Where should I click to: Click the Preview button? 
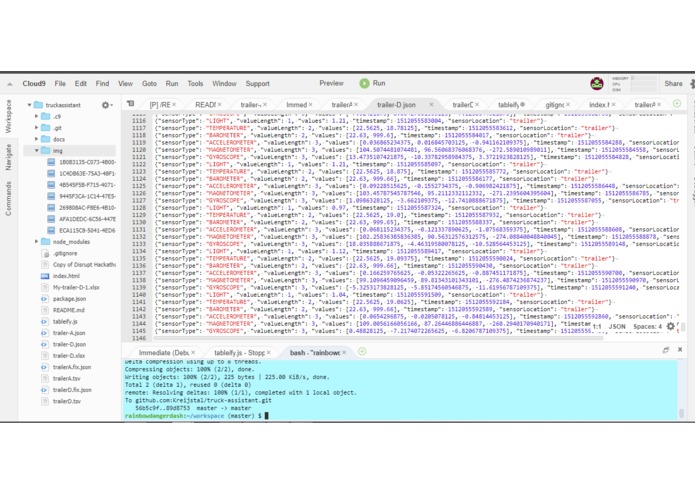pyautogui.click(x=331, y=83)
